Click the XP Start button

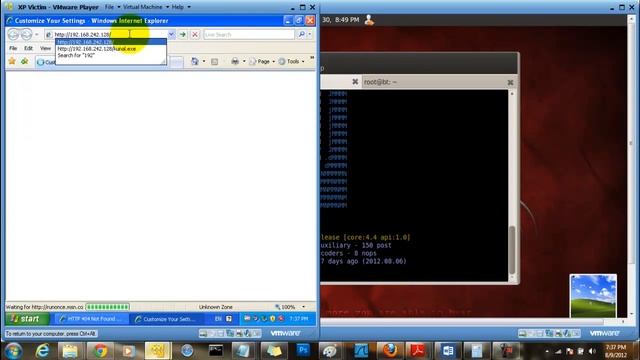click(x=27, y=319)
